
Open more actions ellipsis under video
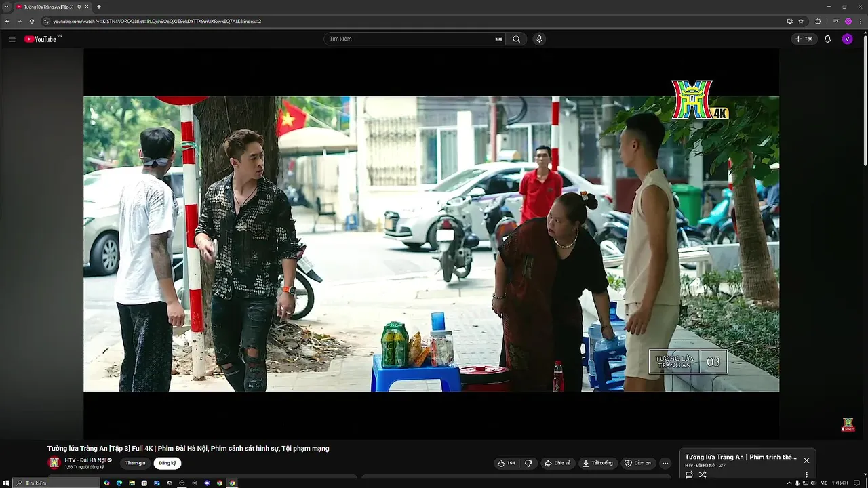665,463
